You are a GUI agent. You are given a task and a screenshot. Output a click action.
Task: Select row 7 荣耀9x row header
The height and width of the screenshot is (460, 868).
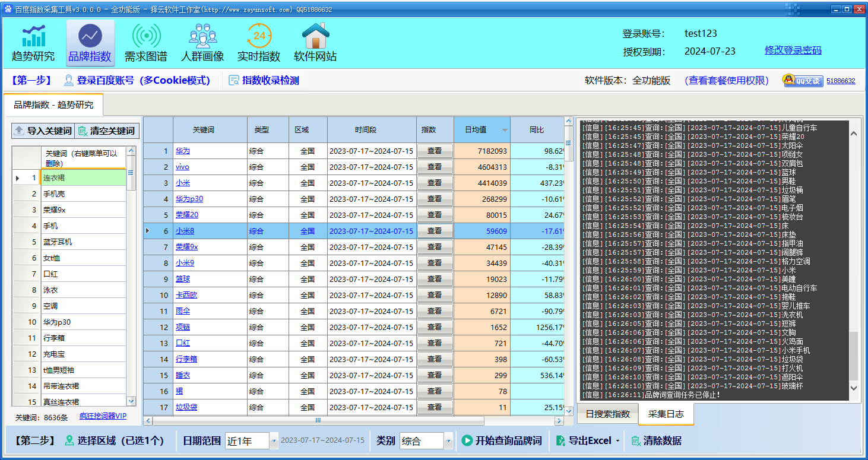159,247
